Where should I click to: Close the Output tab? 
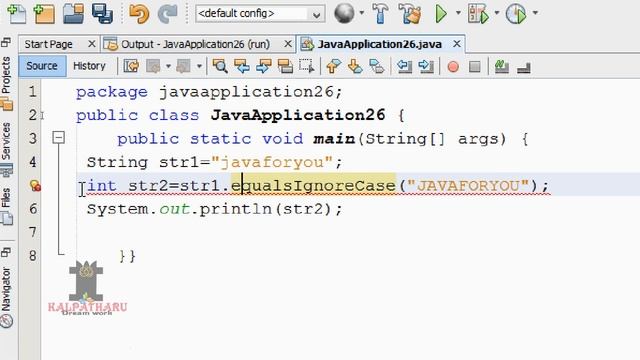click(288, 44)
